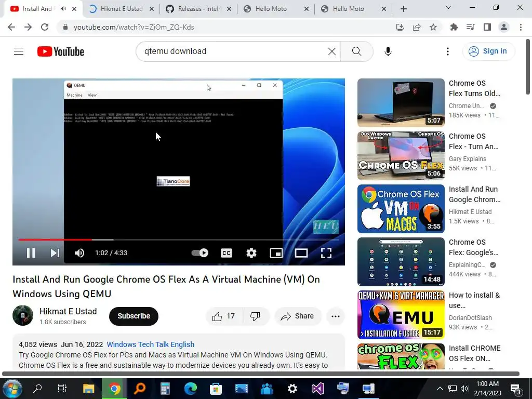Image resolution: width=532 pixels, height=399 pixels.
Task: Click the address bar URL
Action: (x=134, y=27)
